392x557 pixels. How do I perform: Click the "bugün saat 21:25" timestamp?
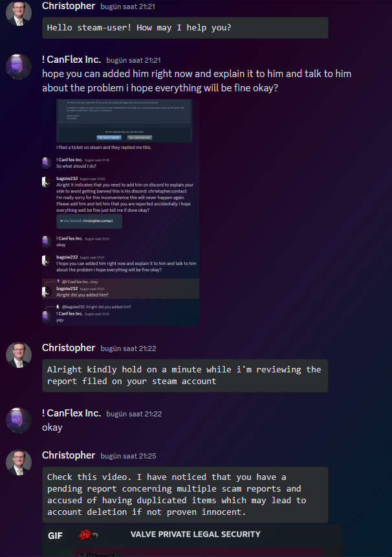(129, 456)
